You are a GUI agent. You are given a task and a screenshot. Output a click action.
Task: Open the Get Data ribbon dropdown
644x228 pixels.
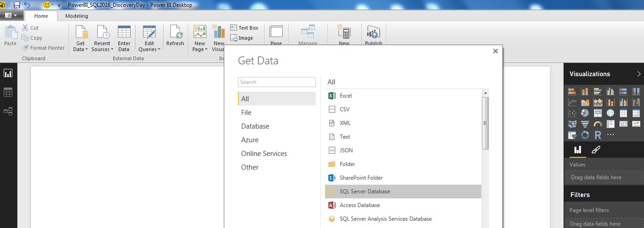click(80, 39)
